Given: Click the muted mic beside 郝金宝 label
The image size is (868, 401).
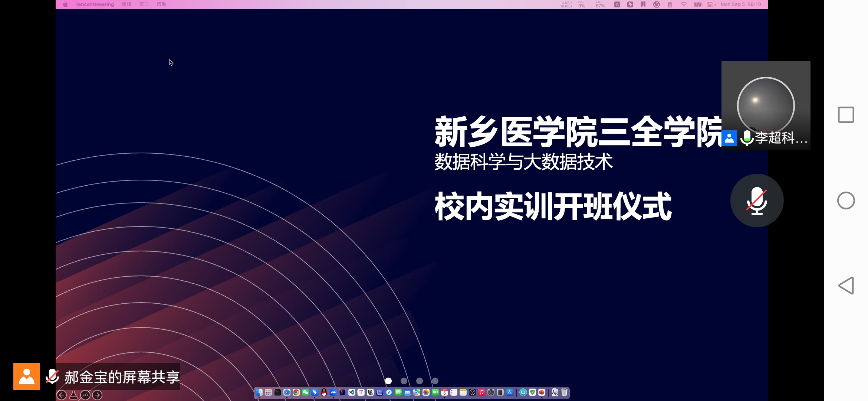Looking at the screenshot, I should point(52,376).
